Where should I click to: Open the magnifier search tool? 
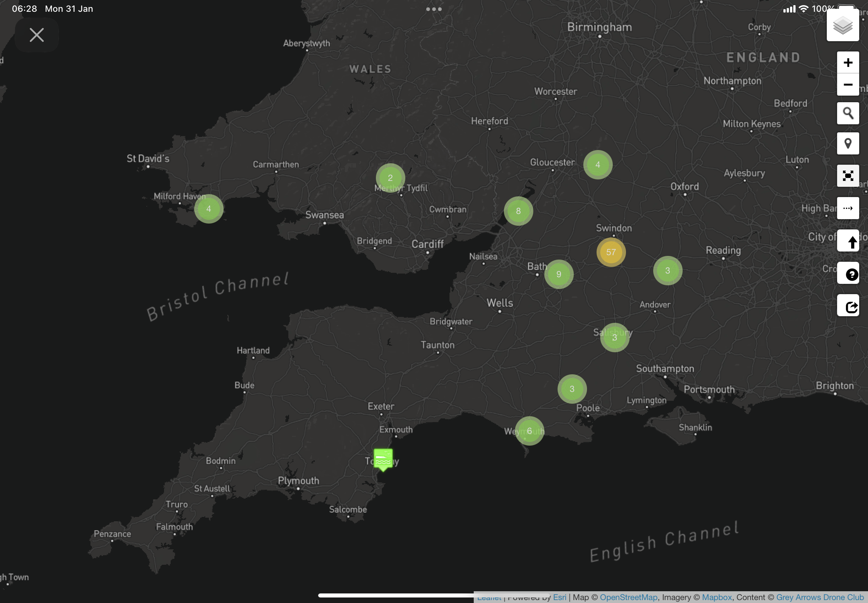(848, 113)
